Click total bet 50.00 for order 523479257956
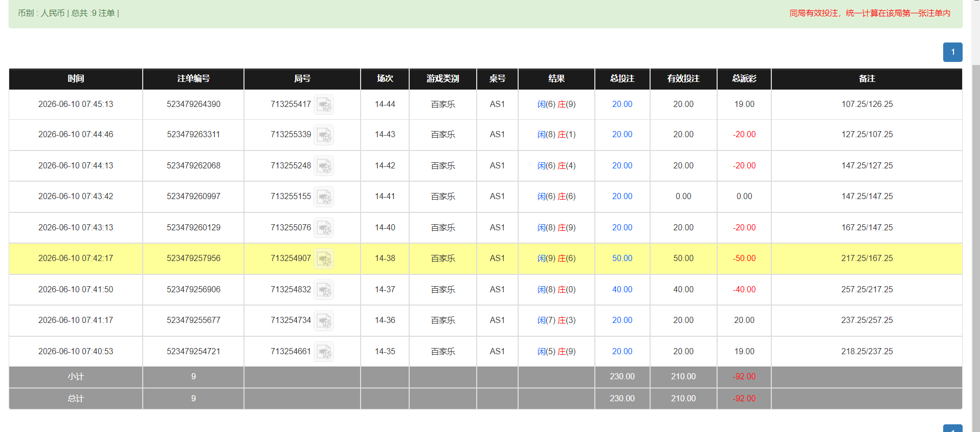The image size is (980, 432). [622, 258]
